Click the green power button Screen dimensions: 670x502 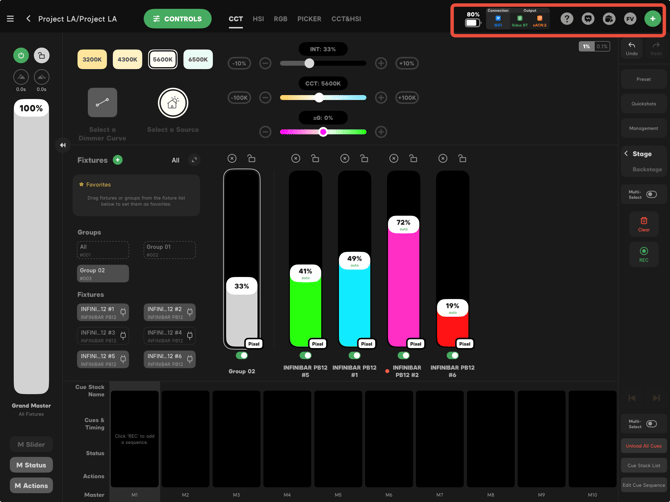click(21, 56)
